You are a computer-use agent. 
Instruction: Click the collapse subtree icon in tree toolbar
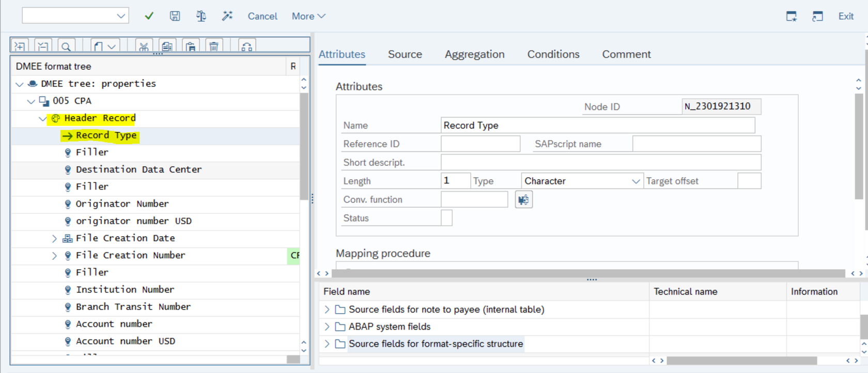click(43, 46)
